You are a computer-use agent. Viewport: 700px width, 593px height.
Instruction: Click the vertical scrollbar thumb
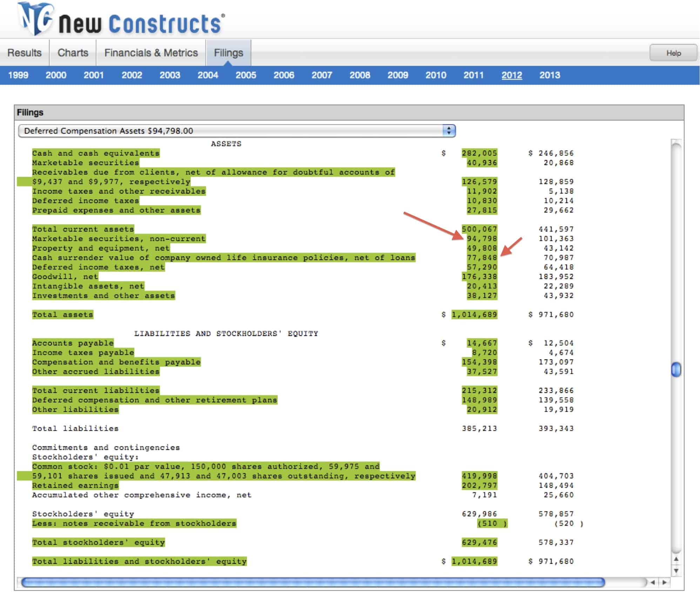pos(676,370)
